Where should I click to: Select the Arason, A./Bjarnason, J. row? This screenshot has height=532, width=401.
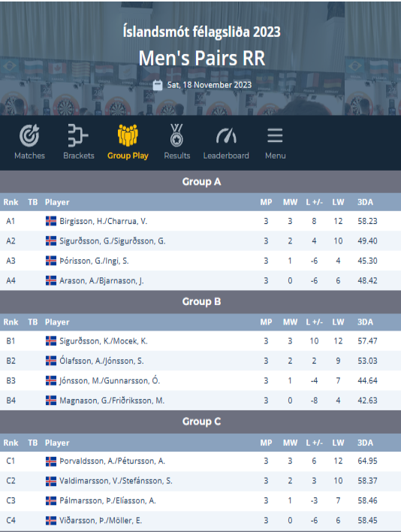coord(200,280)
